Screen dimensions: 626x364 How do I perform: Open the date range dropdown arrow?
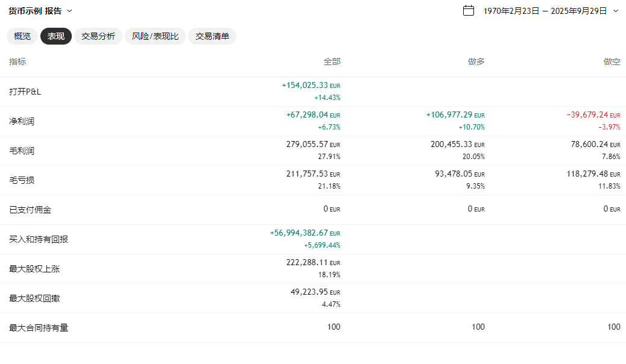[616, 11]
